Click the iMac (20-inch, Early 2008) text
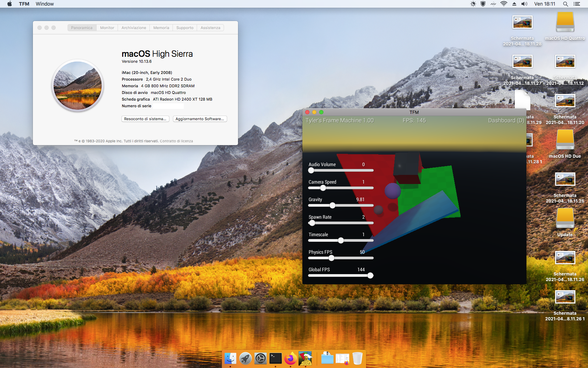This screenshot has height=368, width=588. tap(147, 73)
